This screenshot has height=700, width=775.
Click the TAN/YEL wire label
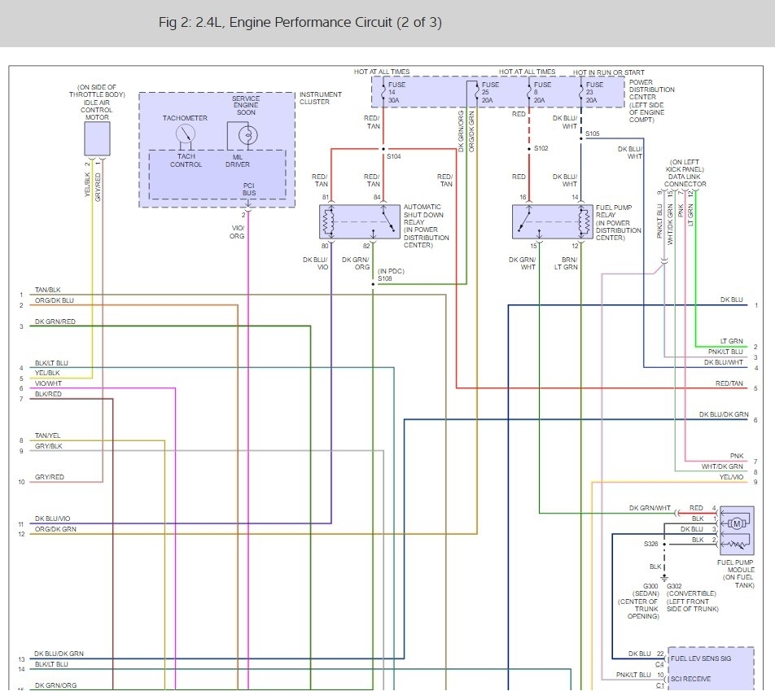click(x=47, y=435)
